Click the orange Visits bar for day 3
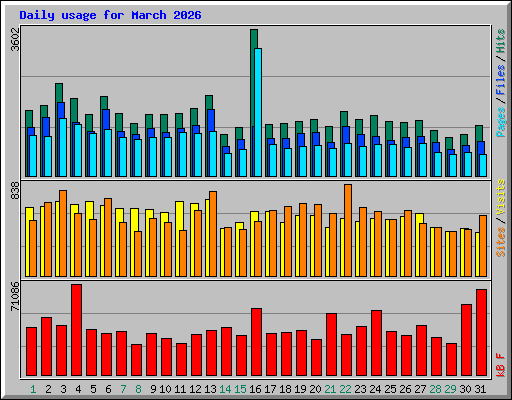512x400 pixels. click(63, 234)
